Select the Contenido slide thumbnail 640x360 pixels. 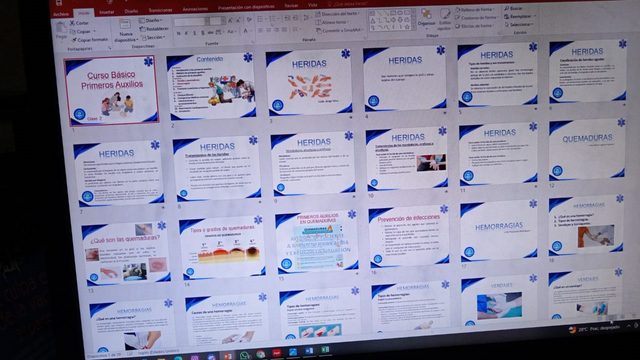click(211, 86)
